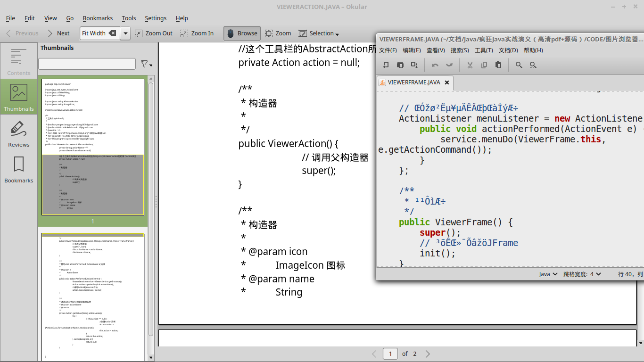Viewport: 644px width, 362px height.
Task: Show the Reviews side panel
Action: pos(19,133)
